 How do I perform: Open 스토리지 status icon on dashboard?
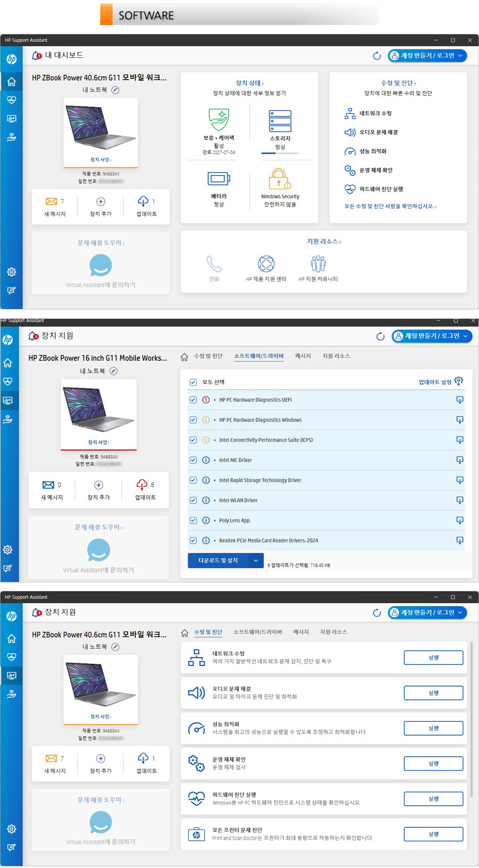pyautogui.click(x=280, y=121)
